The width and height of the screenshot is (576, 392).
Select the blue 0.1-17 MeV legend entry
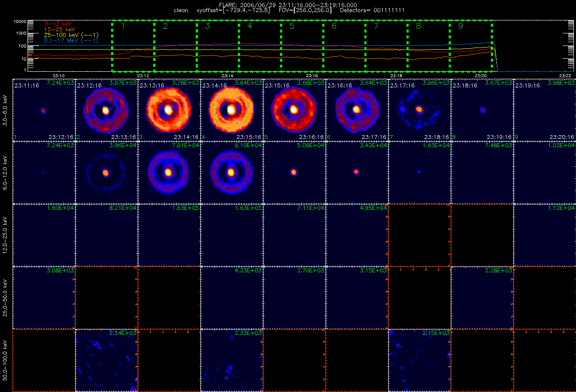(71, 40)
